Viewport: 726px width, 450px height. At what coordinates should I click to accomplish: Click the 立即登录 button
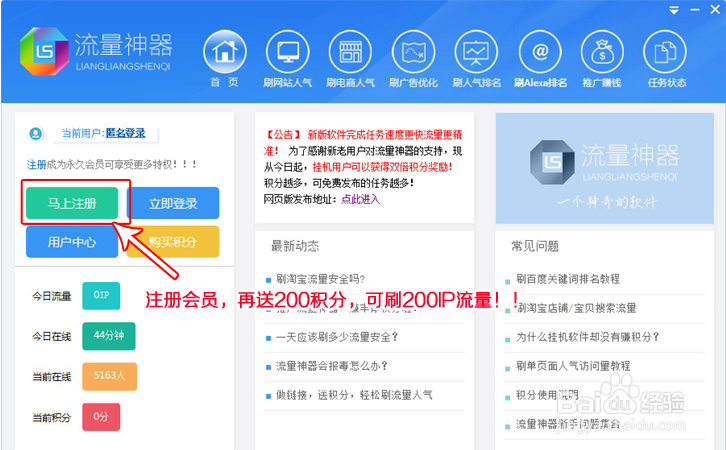click(173, 203)
